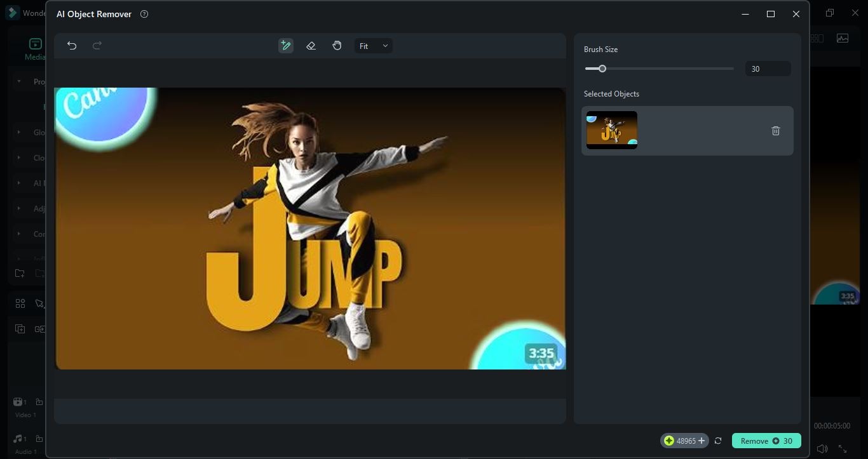
Task: Click the brush size value field
Action: click(x=768, y=69)
